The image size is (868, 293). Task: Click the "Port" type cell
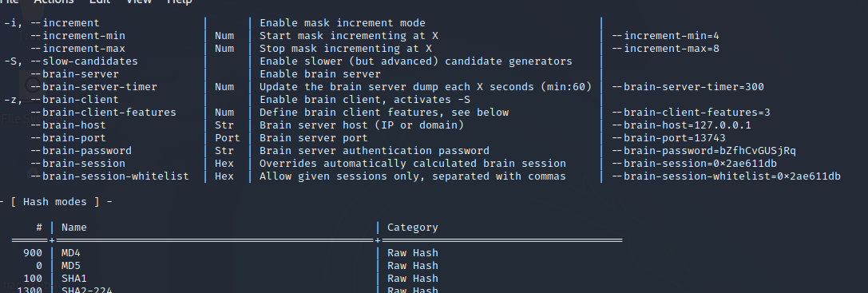(x=227, y=138)
